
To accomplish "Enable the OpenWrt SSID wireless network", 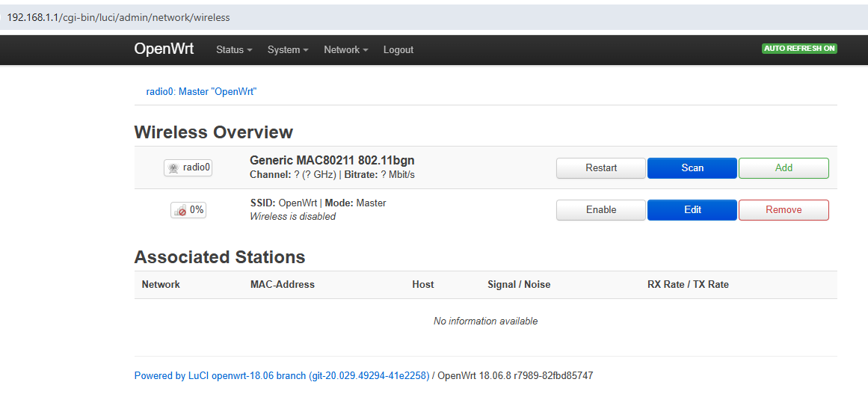I will 601,210.
